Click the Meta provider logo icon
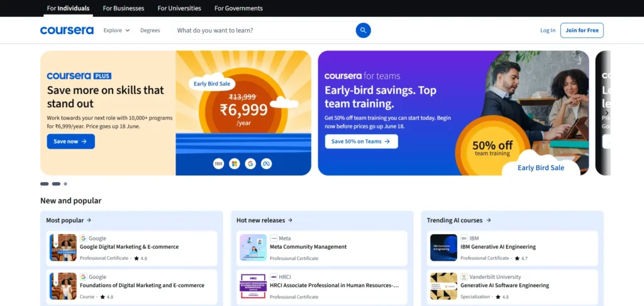This screenshot has height=306, width=644. click(x=274, y=238)
